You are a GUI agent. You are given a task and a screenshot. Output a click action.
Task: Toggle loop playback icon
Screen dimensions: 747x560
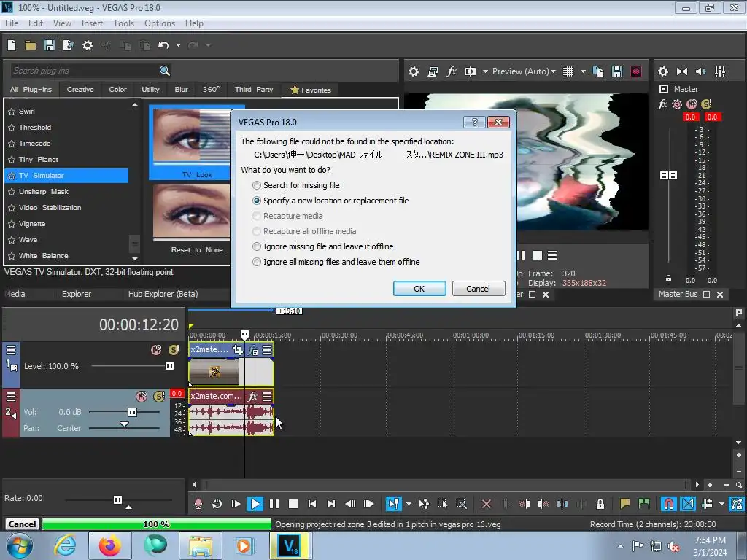pyautogui.click(x=217, y=504)
